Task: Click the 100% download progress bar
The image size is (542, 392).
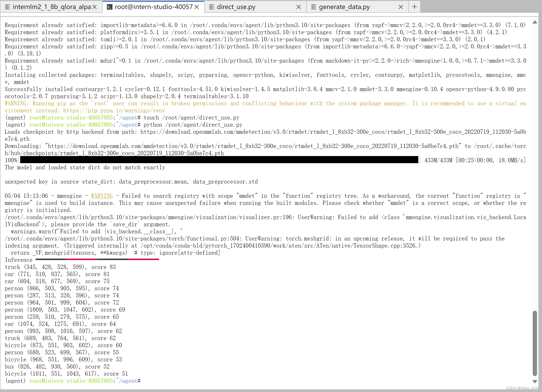Action: 219,160
